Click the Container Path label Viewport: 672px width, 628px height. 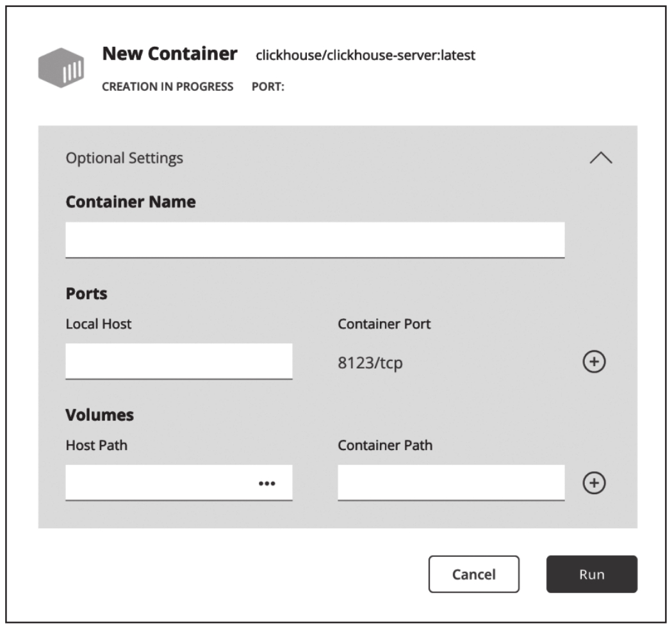point(385,445)
